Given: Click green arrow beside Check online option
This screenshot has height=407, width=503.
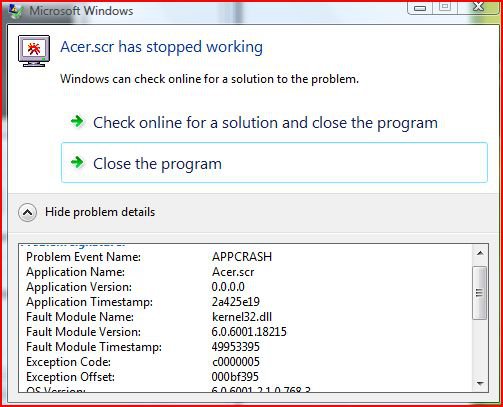Looking at the screenshot, I should click(77, 121).
